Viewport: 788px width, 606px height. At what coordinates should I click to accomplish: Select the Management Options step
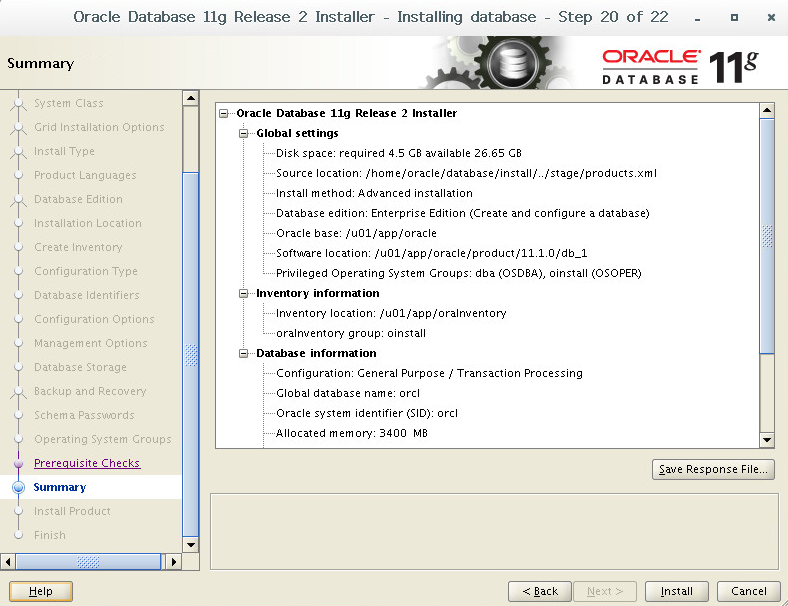point(91,343)
